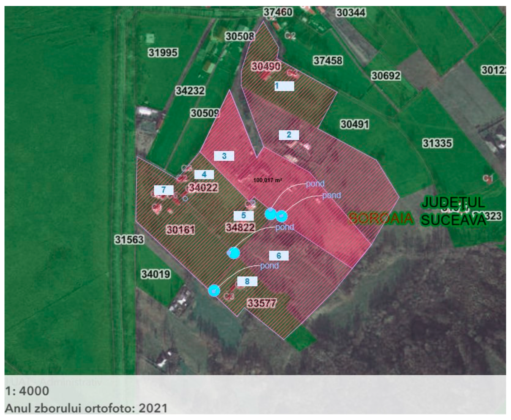The width and height of the screenshot is (511, 420).
Task: Click the small hollow circle marker below label 7
Action: tap(185, 199)
